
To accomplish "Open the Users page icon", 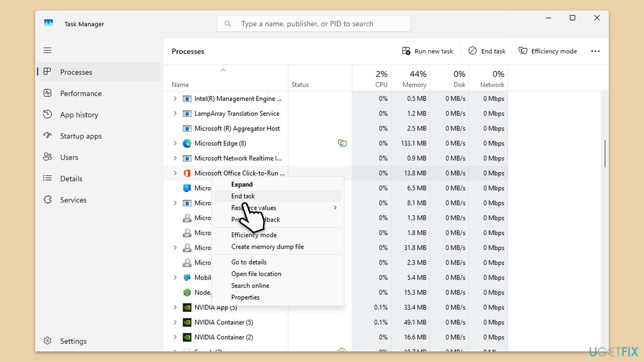I will point(47,157).
